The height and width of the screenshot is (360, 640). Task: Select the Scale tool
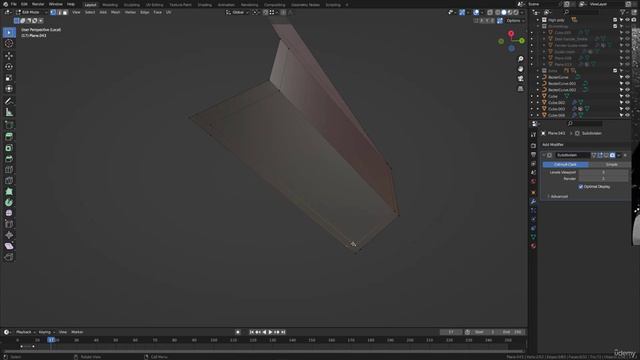coord(9,78)
